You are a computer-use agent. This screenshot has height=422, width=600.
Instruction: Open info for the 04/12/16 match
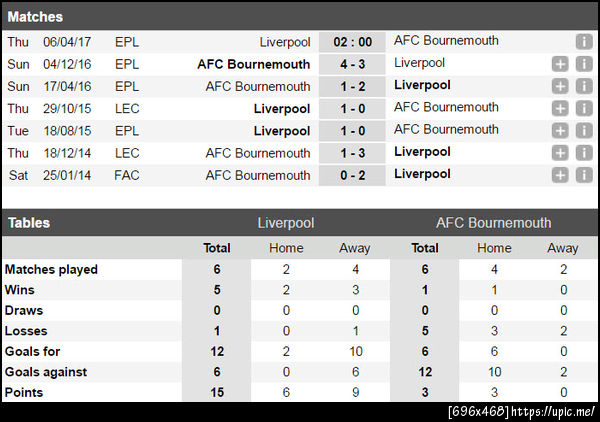click(x=584, y=63)
